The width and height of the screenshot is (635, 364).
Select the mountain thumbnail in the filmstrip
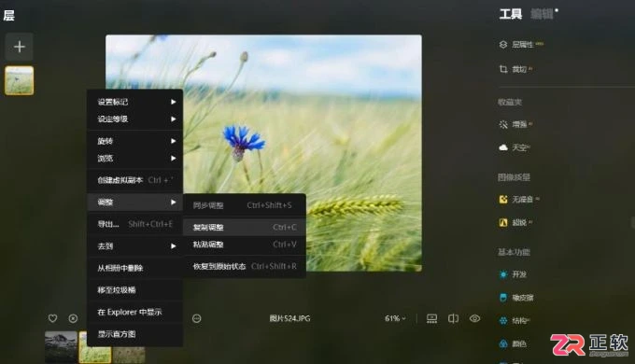tap(61, 347)
